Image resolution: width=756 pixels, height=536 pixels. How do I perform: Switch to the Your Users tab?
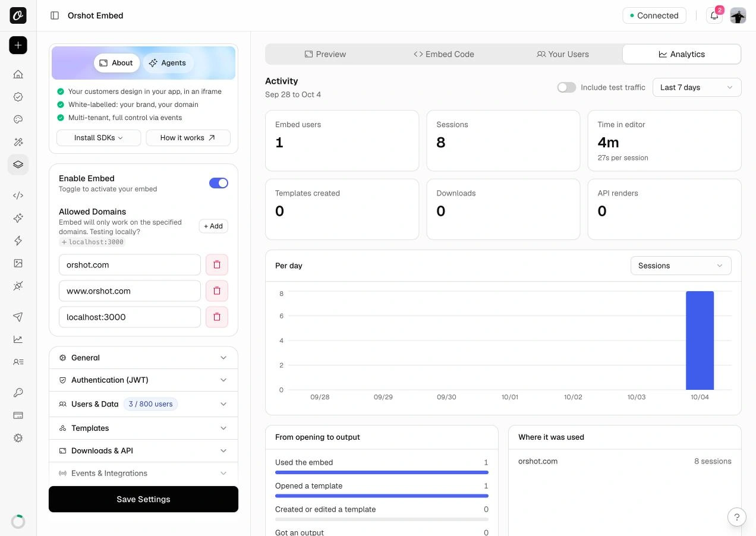563,54
